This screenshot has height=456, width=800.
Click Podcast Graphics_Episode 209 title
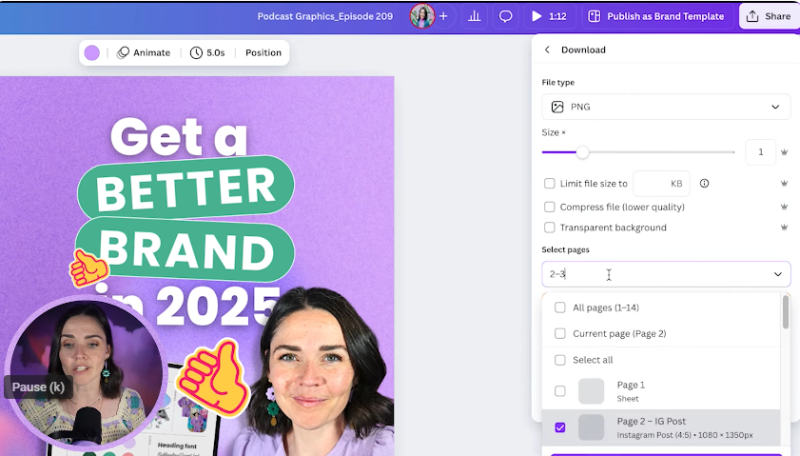325,16
